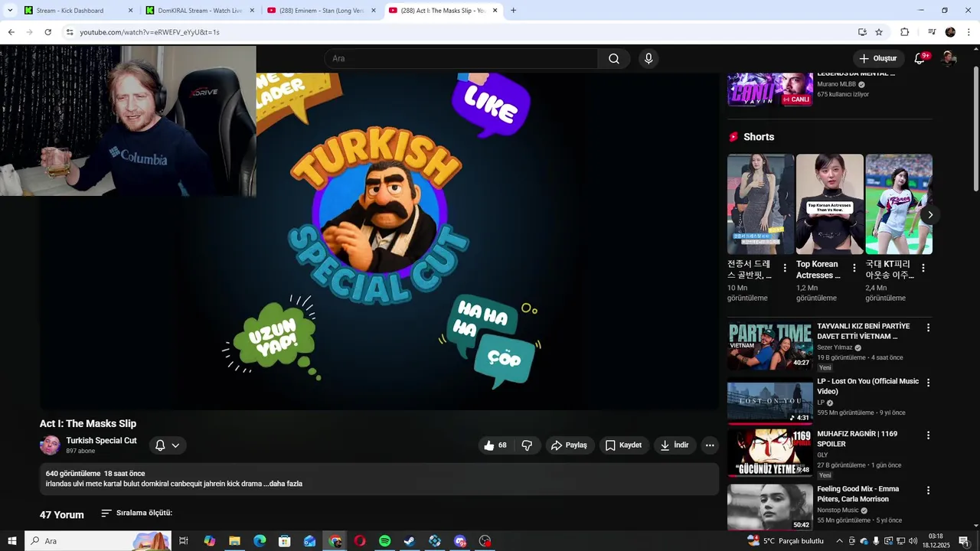Open subscription notification bell dropdown
The width and height of the screenshot is (980, 551).
coord(167,445)
